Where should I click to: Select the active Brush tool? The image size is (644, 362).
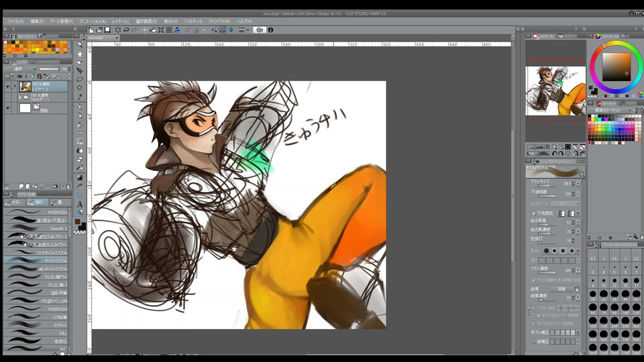click(80, 141)
